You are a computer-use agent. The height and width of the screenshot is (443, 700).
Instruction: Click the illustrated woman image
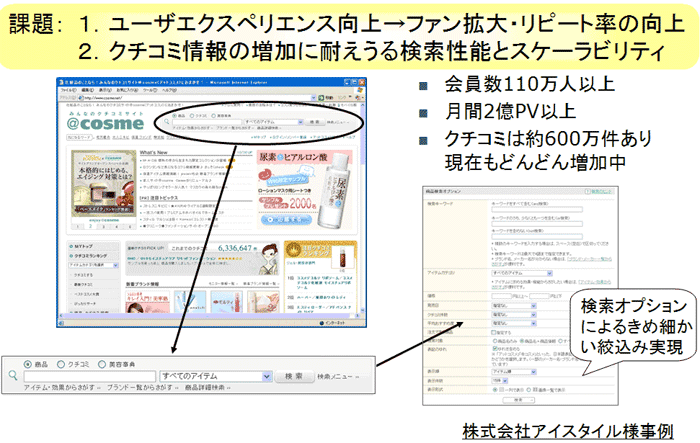[x=269, y=259]
